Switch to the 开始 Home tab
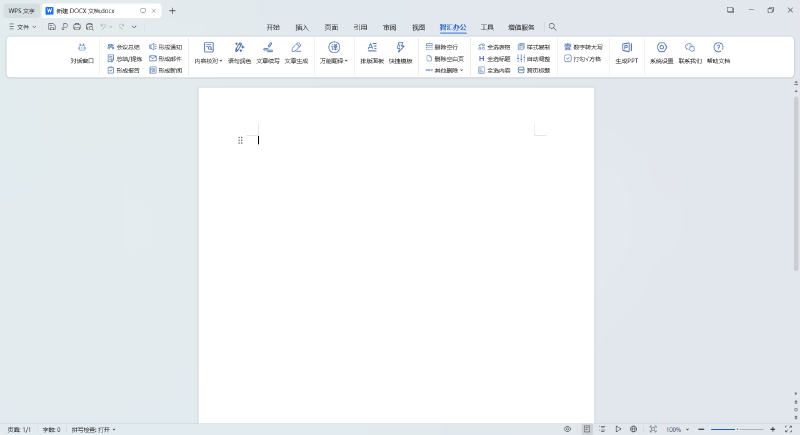 click(x=273, y=27)
